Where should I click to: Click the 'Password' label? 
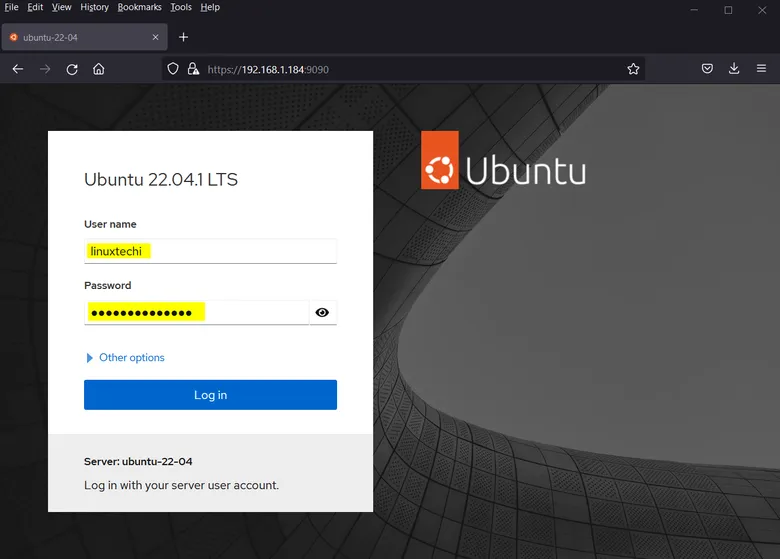107,285
